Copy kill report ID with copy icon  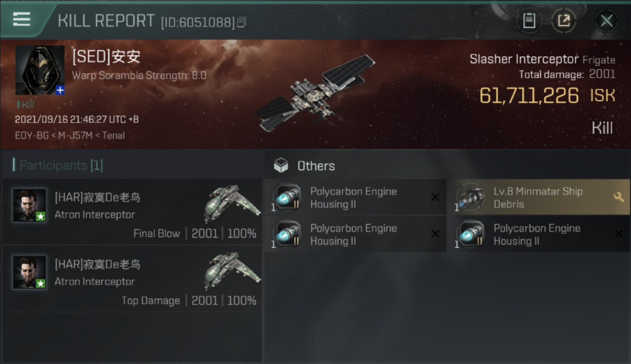pos(241,22)
